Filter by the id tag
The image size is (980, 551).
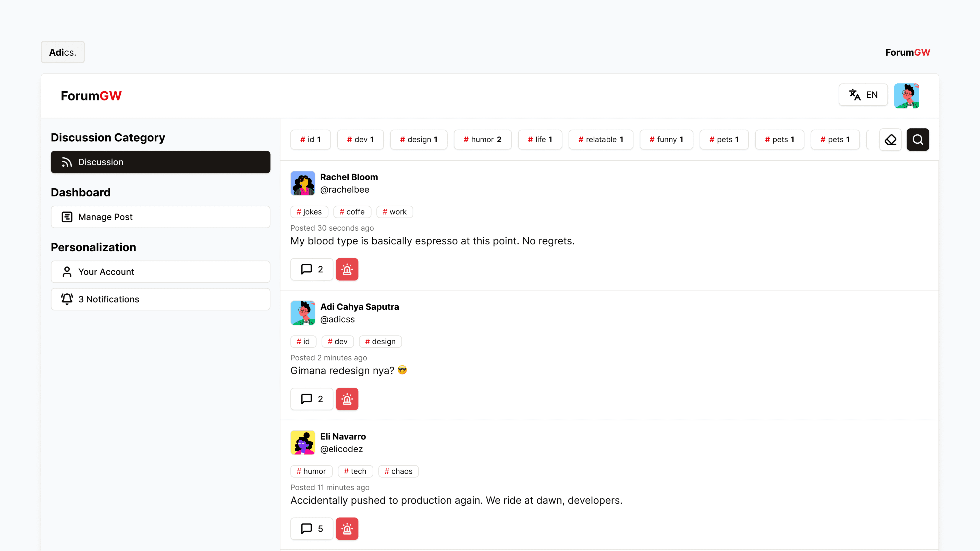click(310, 140)
